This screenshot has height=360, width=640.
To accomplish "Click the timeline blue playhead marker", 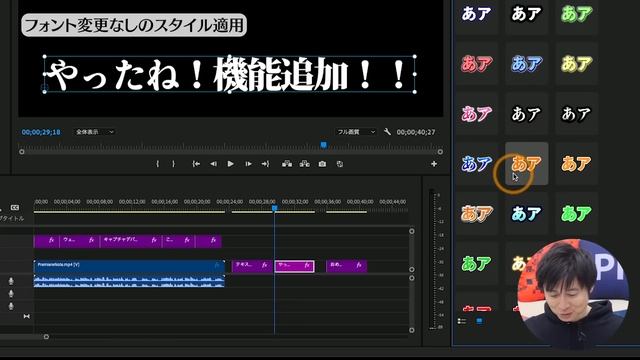I will click(275, 208).
